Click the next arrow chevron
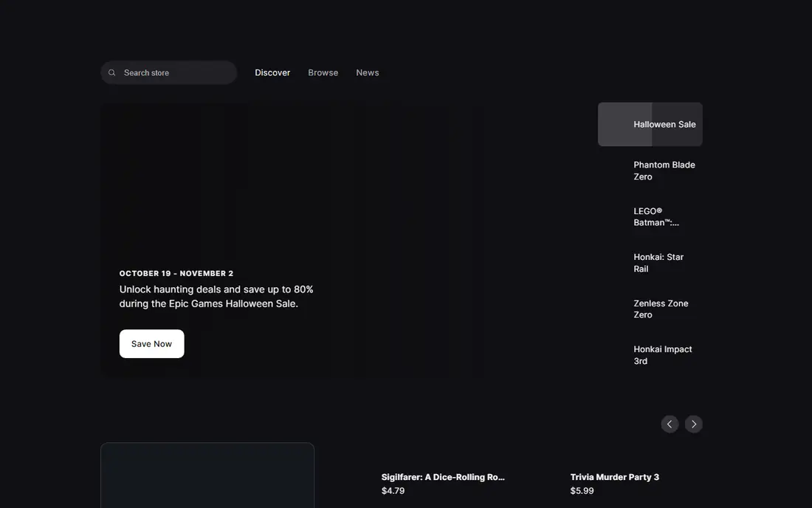812x508 pixels. click(694, 424)
